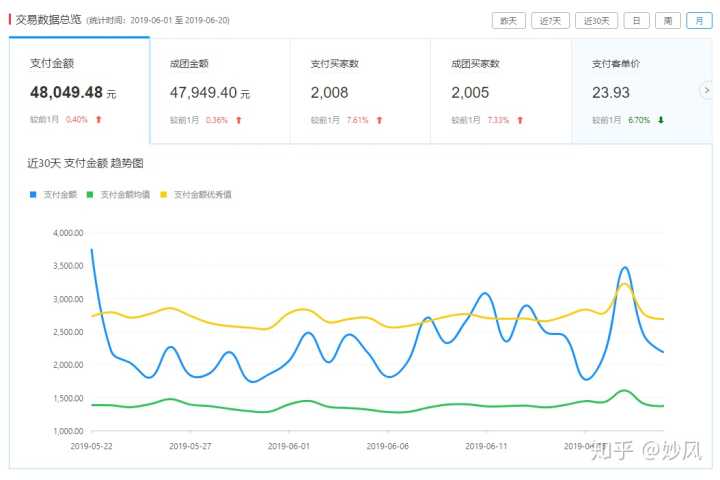Click the up arrow beside 0.36% under 成团金额
720x480 pixels.
point(238,120)
